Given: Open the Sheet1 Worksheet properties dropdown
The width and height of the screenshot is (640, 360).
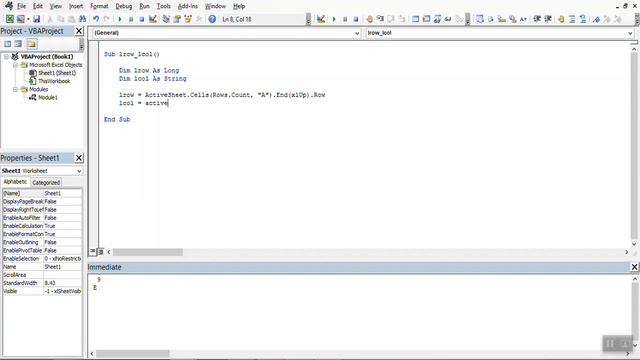Looking at the screenshot, I should (x=79, y=171).
